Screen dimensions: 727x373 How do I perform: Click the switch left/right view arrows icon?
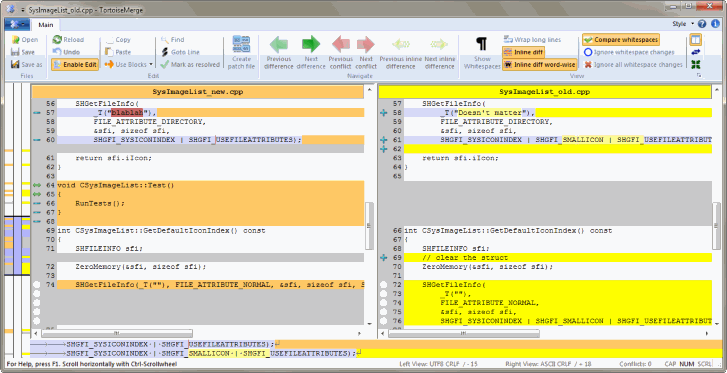click(x=695, y=52)
